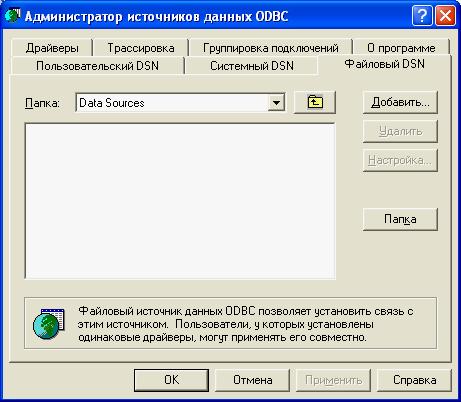Switch to the Трассировка tab
The height and width of the screenshot is (402, 461).
[x=141, y=48]
